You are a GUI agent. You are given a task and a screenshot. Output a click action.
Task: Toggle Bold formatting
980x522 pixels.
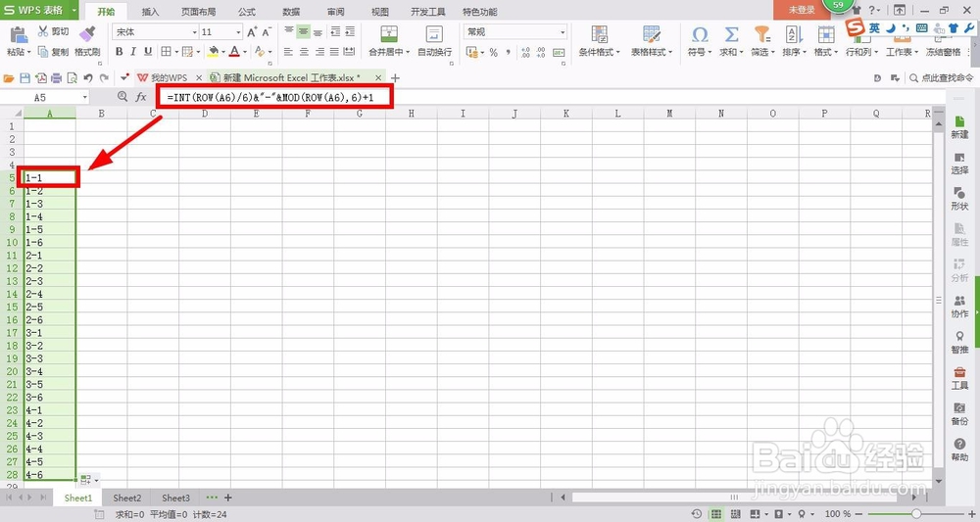point(119,51)
